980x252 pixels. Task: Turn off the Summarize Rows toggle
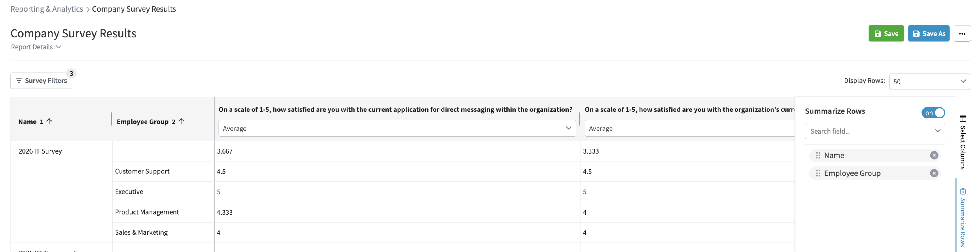click(933, 113)
